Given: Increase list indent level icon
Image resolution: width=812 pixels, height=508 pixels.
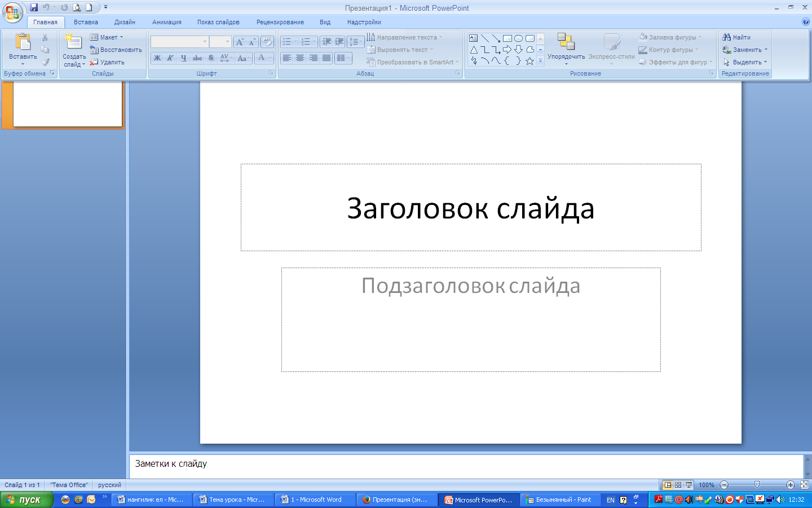Looking at the screenshot, I should pos(339,42).
